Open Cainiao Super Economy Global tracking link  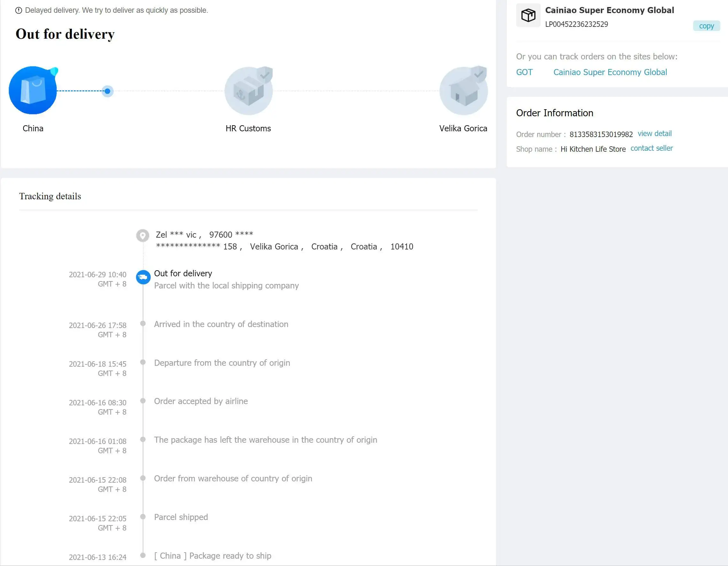click(610, 72)
